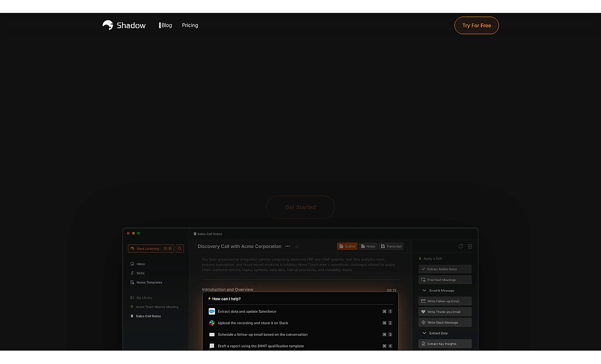Click the Write Thank-you Email skill
601x364 pixels.
[445, 312]
